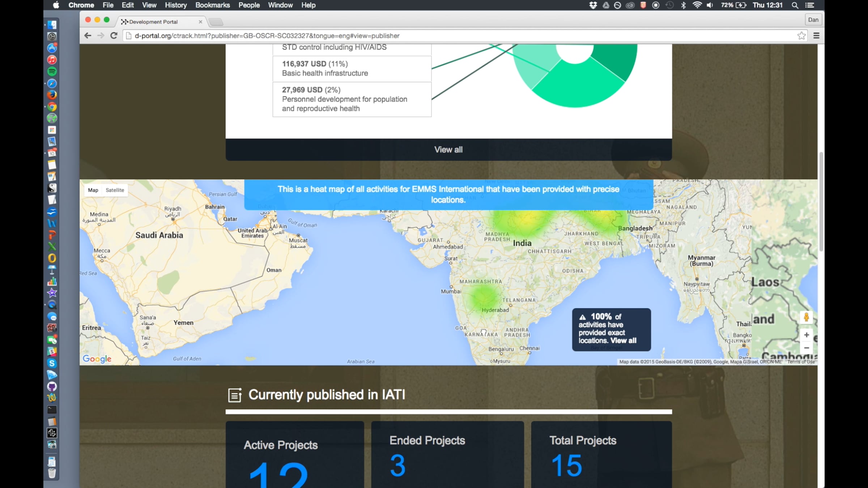Open the Window menu
This screenshot has width=868, height=488.
coord(280,5)
